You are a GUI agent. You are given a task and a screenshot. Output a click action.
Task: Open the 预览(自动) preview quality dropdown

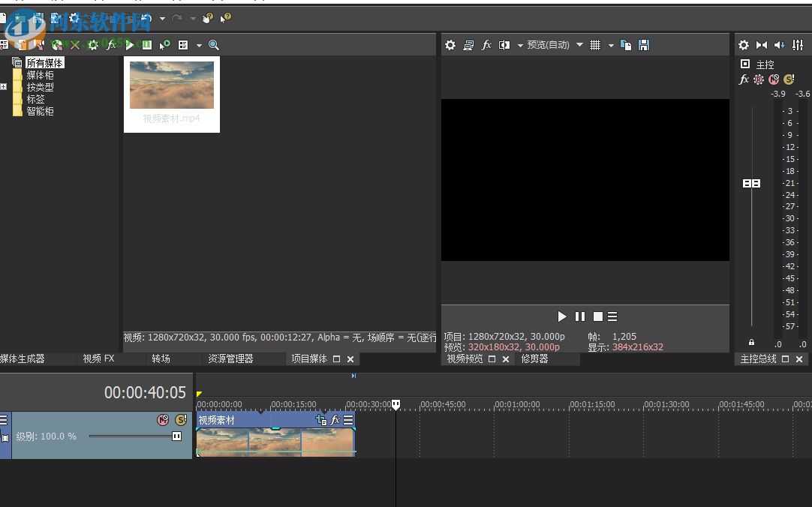(x=579, y=45)
